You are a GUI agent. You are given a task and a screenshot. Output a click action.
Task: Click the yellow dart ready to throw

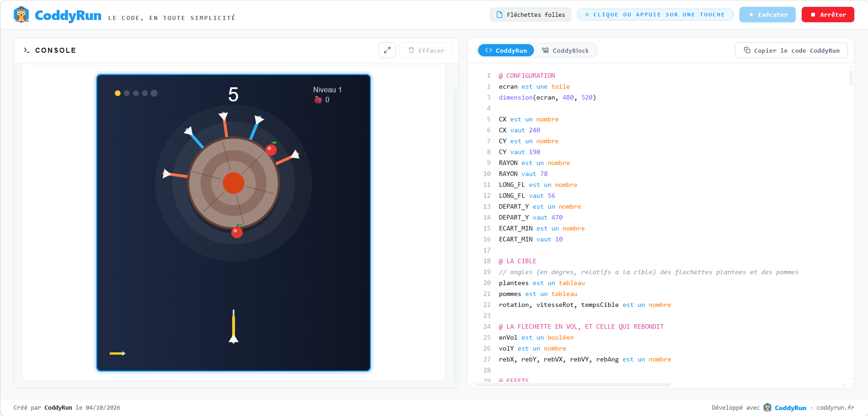234,326
